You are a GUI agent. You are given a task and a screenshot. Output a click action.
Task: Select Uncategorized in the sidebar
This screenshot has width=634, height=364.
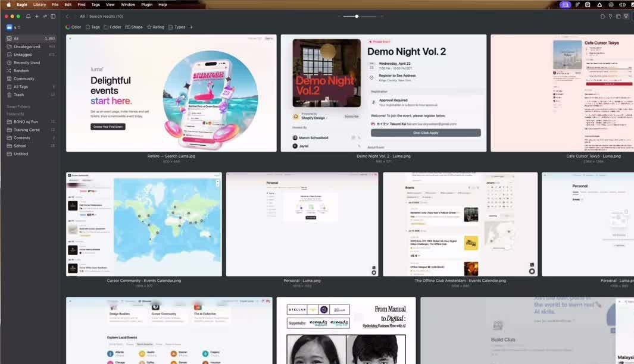click(31, 46)
